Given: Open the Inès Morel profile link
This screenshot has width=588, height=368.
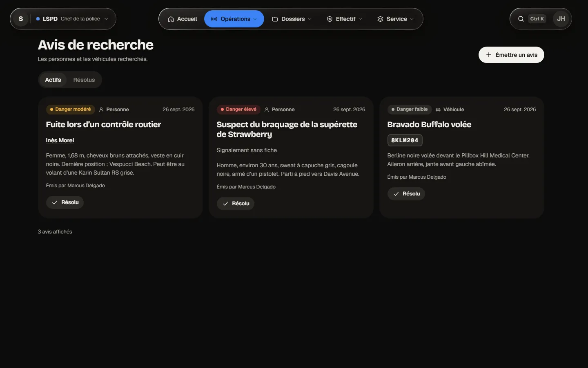Looking at the screenshot, I should click(60, 140).
